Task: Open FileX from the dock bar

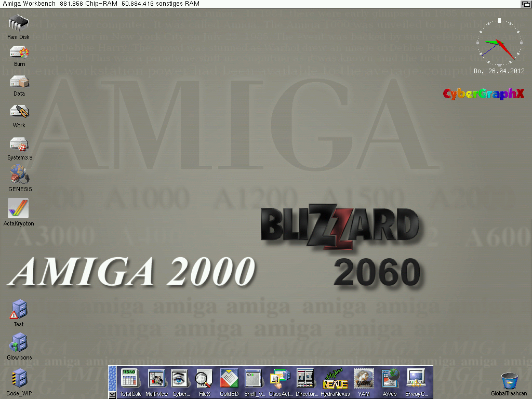Action: 204,379
